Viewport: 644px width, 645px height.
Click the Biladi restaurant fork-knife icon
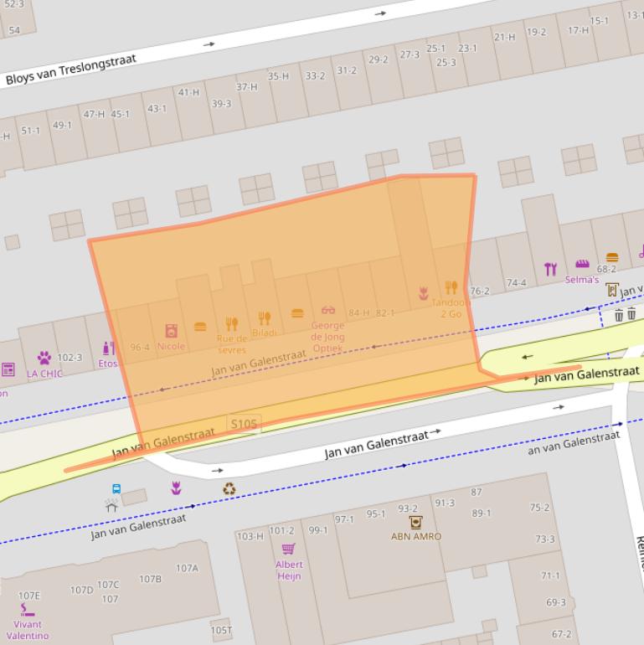point(265,318)
